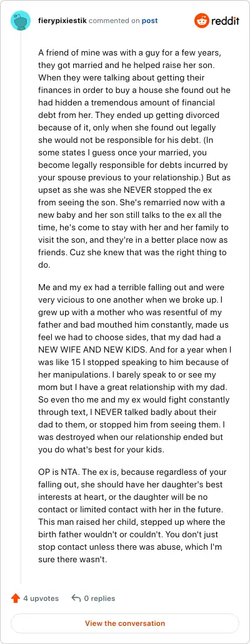Screen dimensions: 250x644
Task: Follow the blue "post" link
Action: (149, 21)
